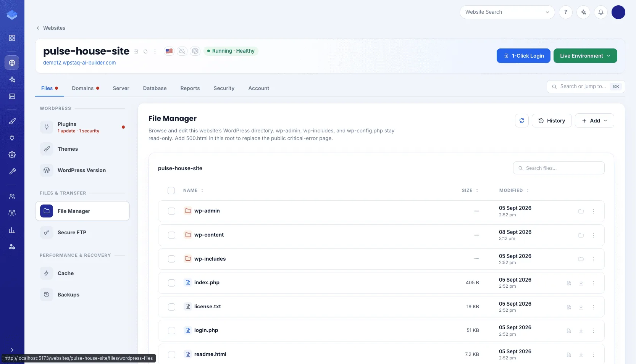Go back to Websites
The width and height of the screenshot is (636, 364).
coord(51,28)
